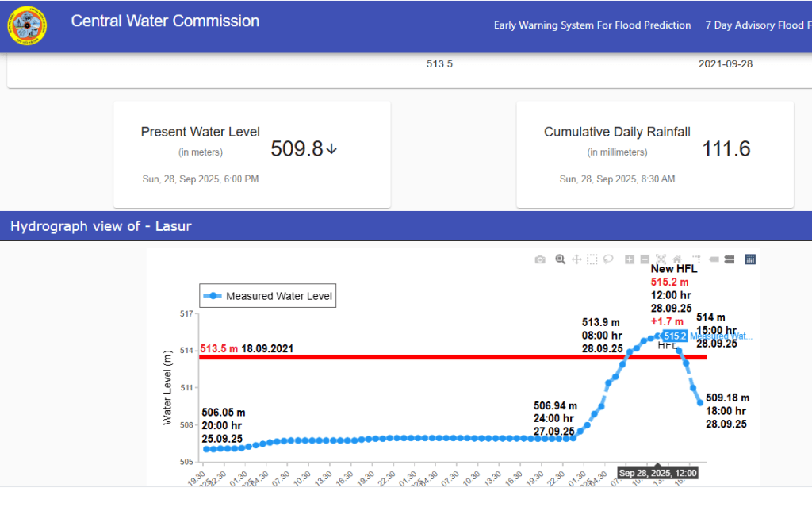This screenshot has width=812, height=507.
Task: Enable compare data on hover
Action: pyautogui.click(x=730, y=259)
